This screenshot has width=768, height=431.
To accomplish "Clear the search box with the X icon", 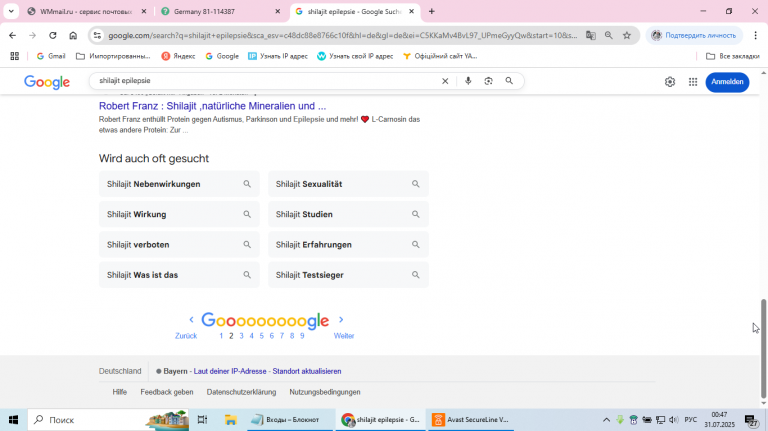I will coord(445,81).
